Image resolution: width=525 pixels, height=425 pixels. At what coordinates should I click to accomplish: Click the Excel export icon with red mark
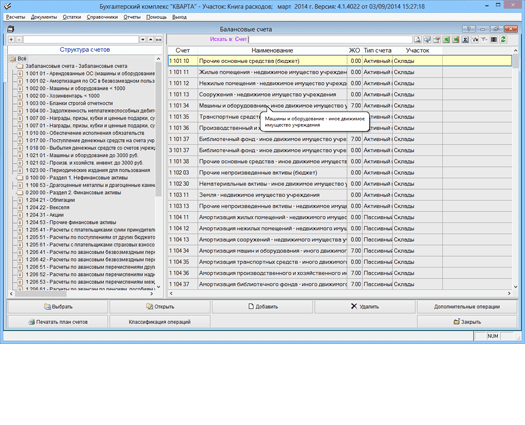click(x=455, y=40)
